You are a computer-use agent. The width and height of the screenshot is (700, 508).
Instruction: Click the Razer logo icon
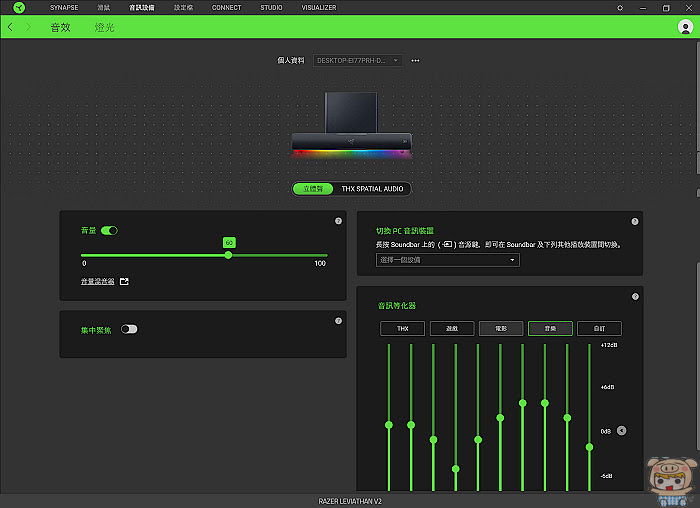click(x=19, y=7)
